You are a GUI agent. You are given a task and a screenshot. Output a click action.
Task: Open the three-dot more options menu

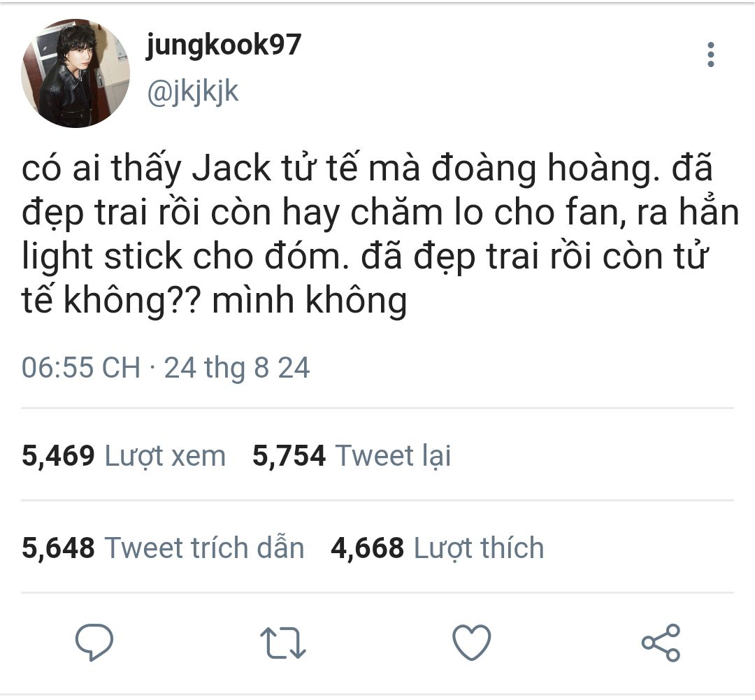pyautogui.click(x=711, y=55)
